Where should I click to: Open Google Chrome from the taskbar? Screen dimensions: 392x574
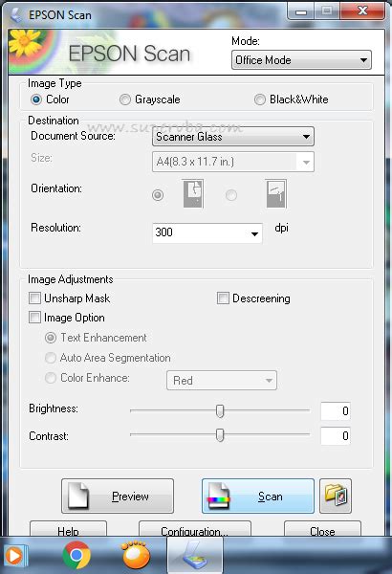click(76, 555)
